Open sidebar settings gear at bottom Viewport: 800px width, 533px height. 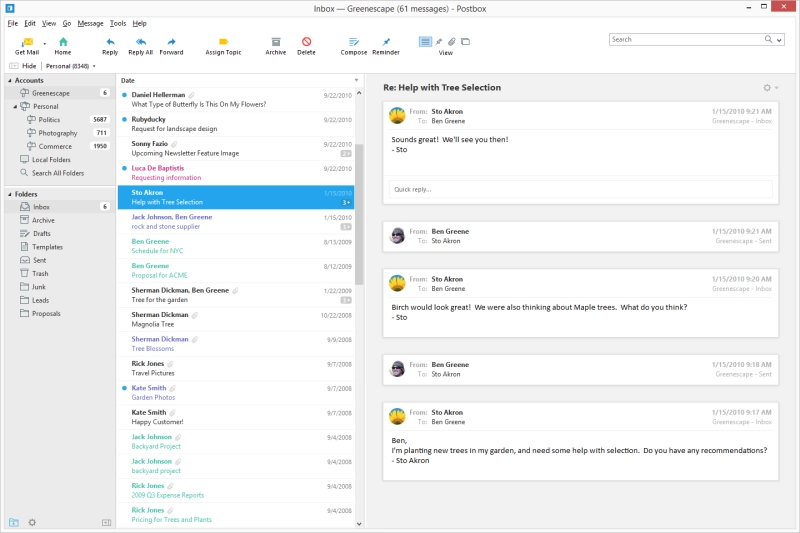(32, 522)
